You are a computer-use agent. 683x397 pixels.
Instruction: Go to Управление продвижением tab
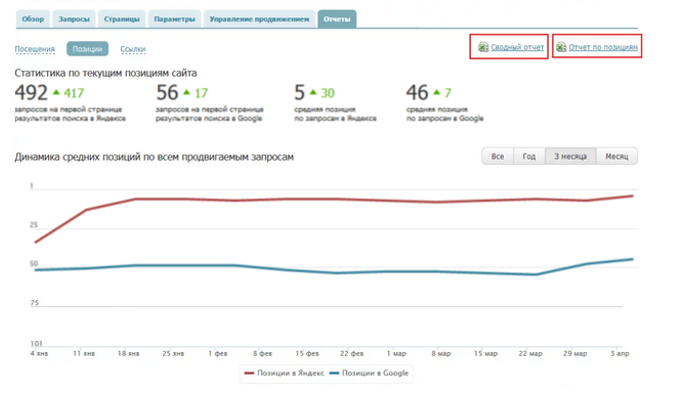tap(259, 19)
